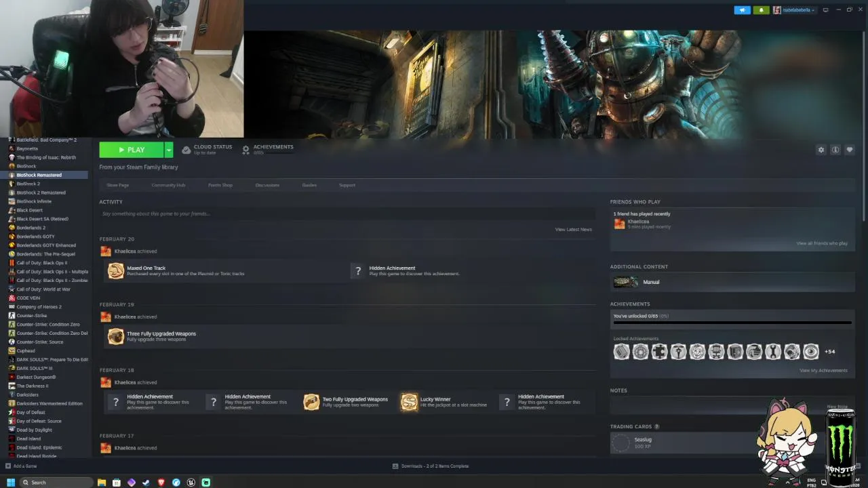Open the Two Fully Upgraded Weapons icon
This screenshot has height=488, width=868.
[311, 402]
